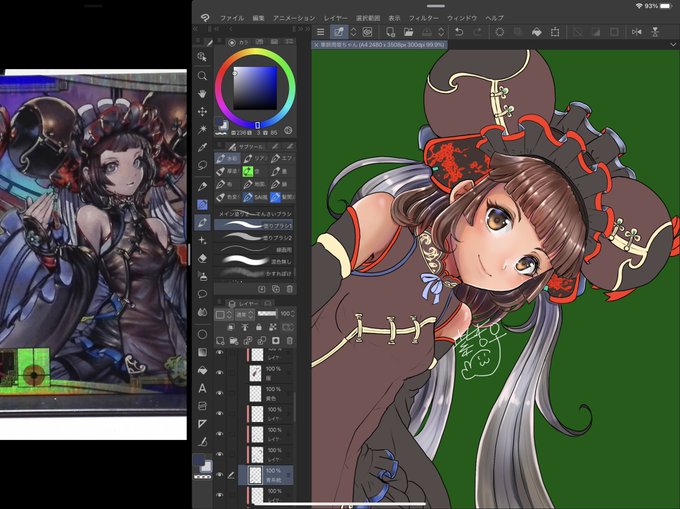This screenshot has width=680, height=509.
Task: Select the Balloon tool
Action: coord(202,294)
